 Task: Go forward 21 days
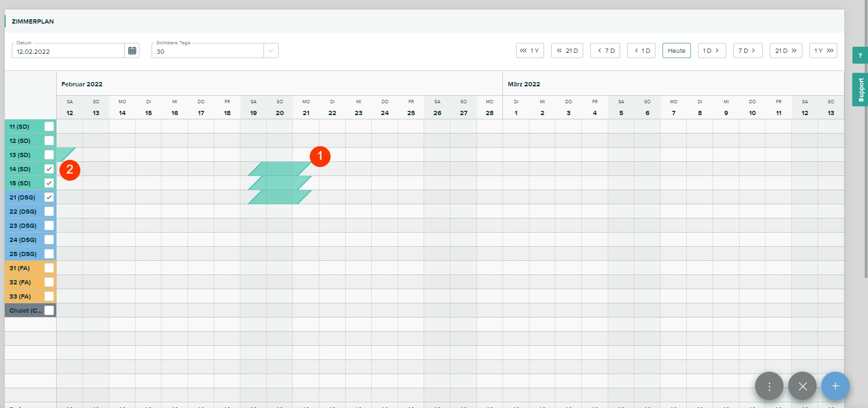pos(785,50)
